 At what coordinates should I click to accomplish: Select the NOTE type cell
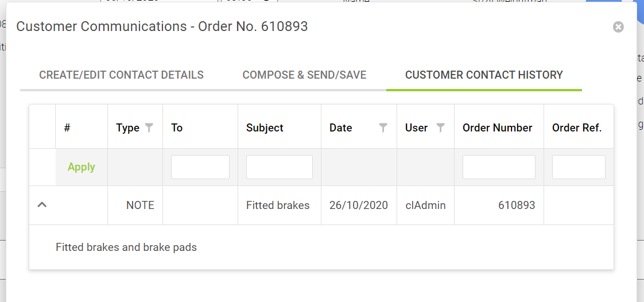[140, 205]
